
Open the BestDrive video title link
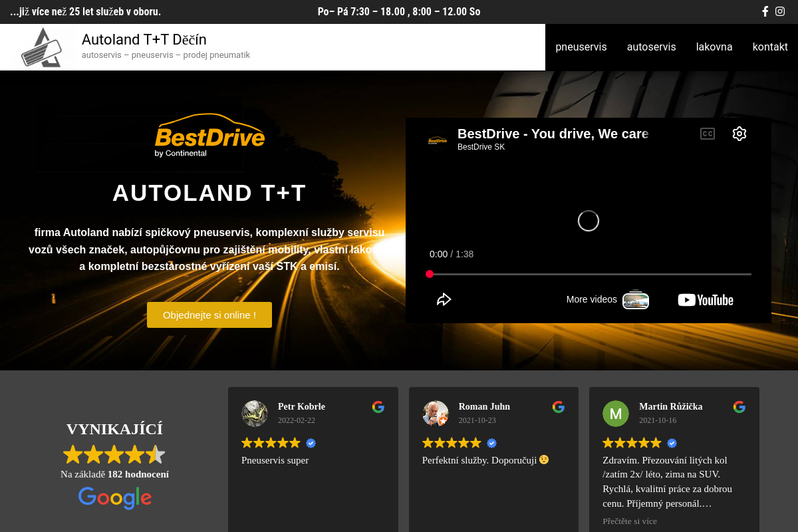tap(553, 134)
